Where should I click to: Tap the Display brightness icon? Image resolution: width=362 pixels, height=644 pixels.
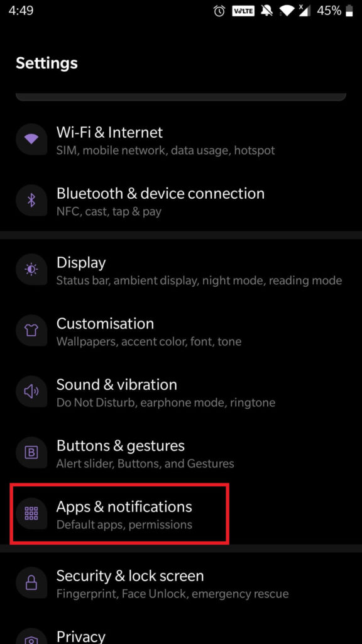tap(31, 269)
